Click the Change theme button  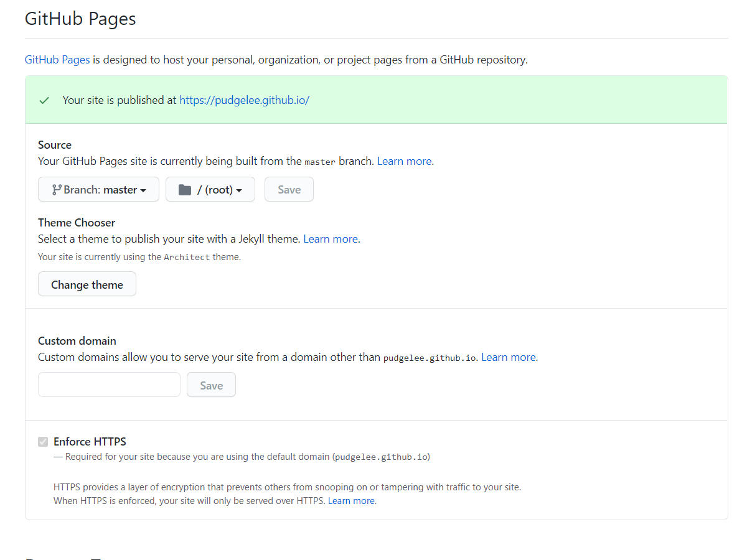click(x=87, y=284)
